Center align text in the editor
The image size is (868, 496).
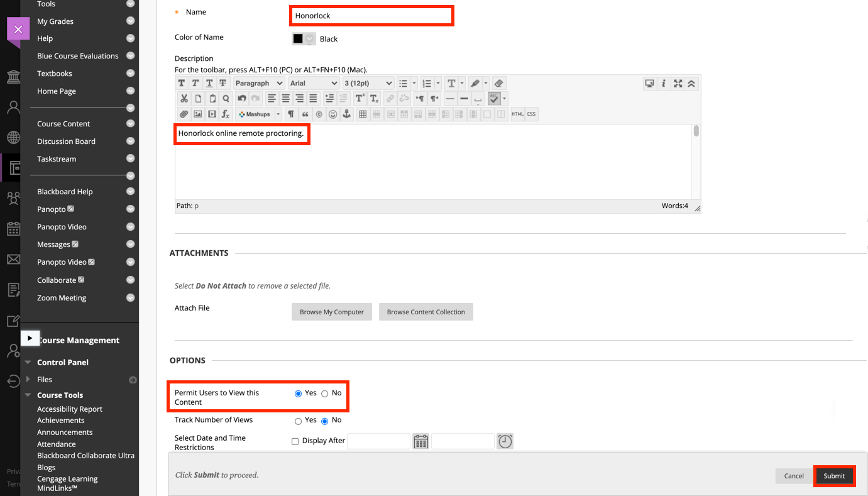285,98
